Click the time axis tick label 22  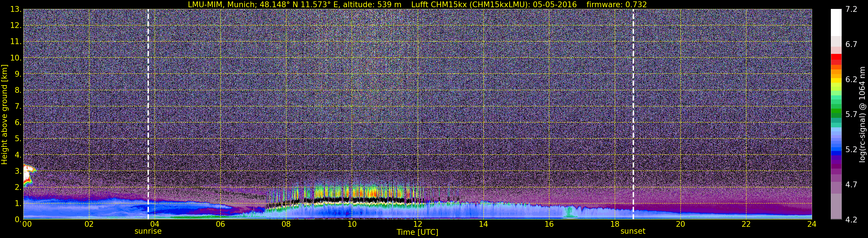click(746, 224)
